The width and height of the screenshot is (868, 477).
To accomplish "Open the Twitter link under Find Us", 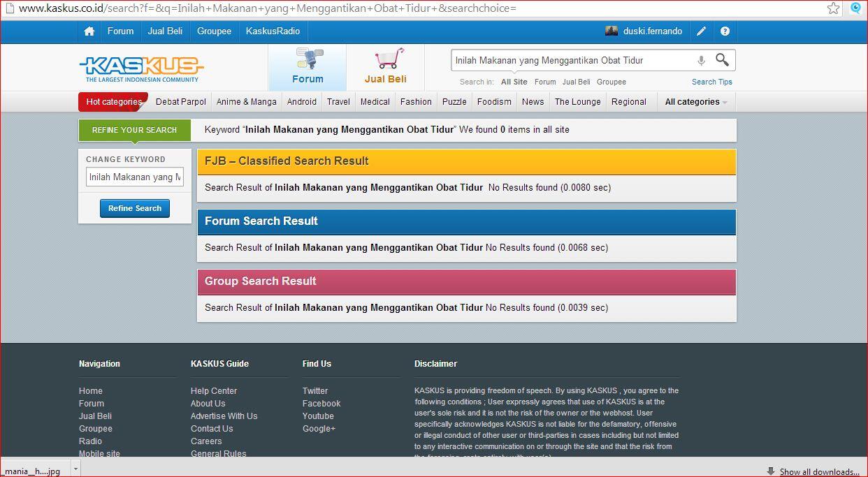I will point(315,391).
